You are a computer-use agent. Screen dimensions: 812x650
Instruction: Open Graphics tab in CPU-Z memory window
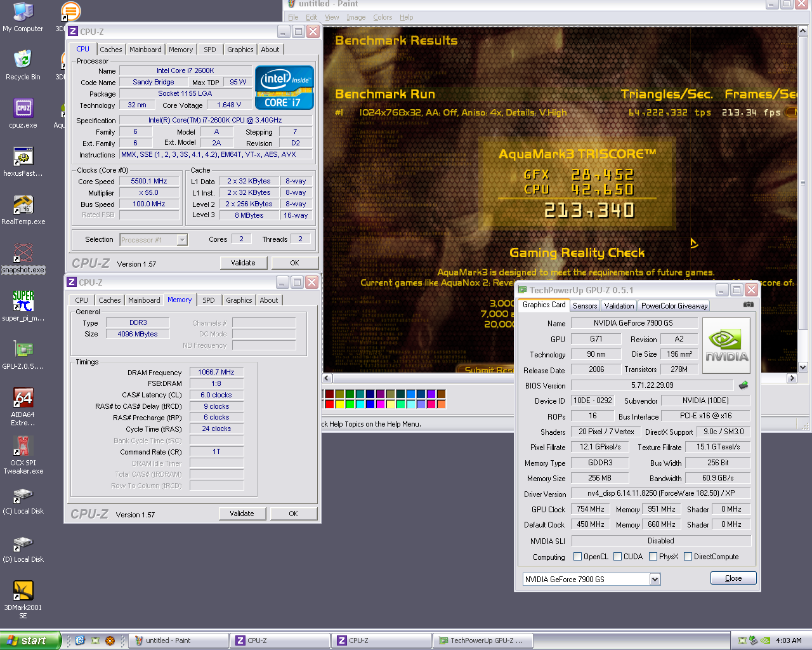[239, 300]
